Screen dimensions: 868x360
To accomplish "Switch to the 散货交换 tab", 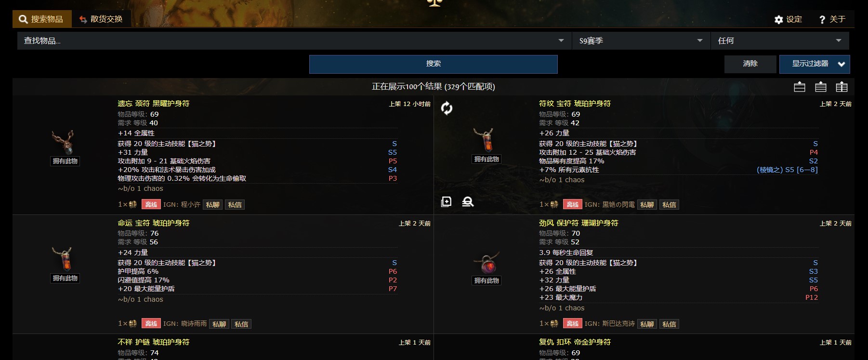I will [101, 19].
